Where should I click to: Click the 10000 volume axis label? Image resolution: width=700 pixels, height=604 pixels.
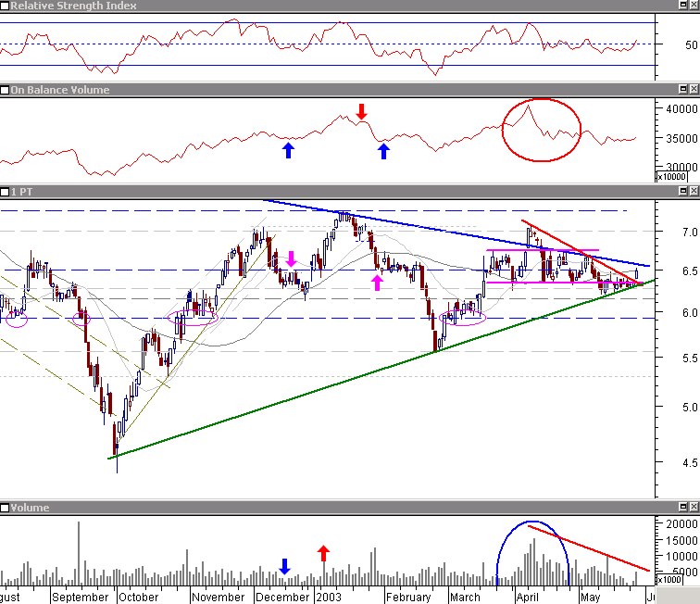[681, 556]
